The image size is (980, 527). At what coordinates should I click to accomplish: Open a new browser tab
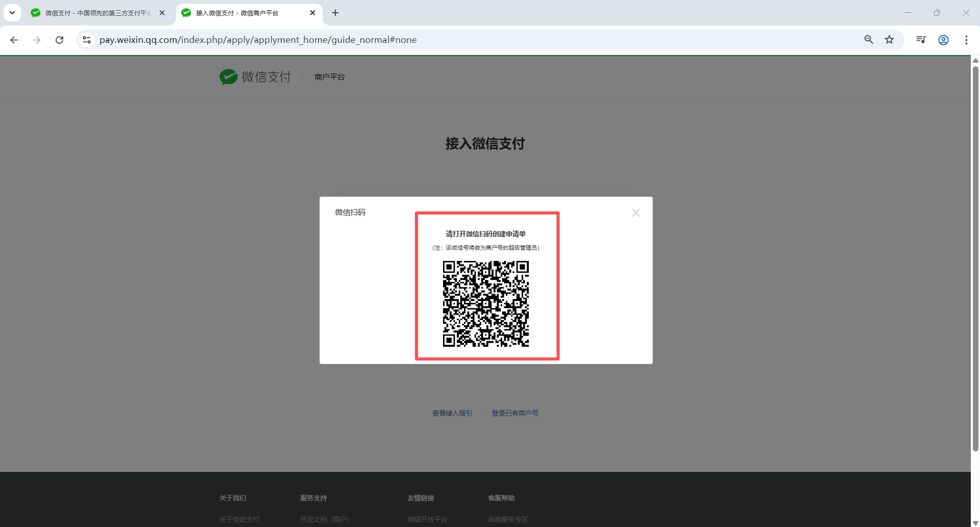[x=335, y=13]
